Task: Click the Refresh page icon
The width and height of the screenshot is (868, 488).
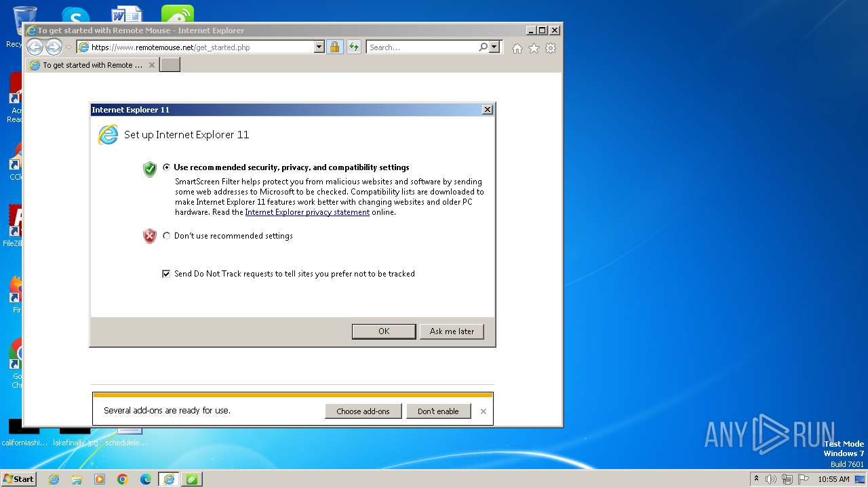Action: click(353, 47)
